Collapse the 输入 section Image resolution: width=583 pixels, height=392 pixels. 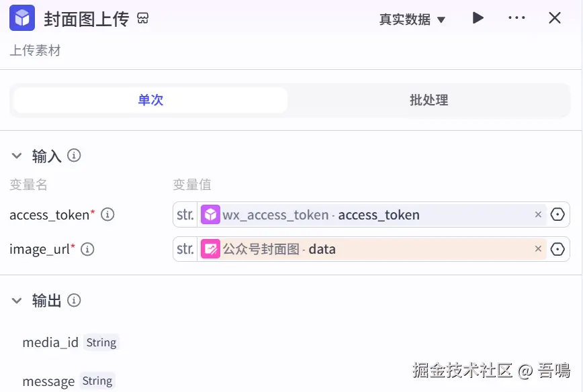coord(17,156)
